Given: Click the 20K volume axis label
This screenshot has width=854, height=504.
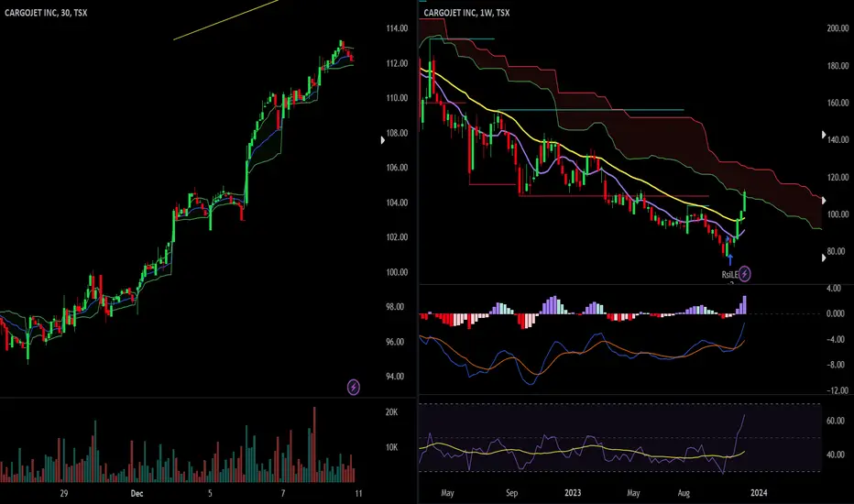Looking at the screenshot, I should click(391, 412).
